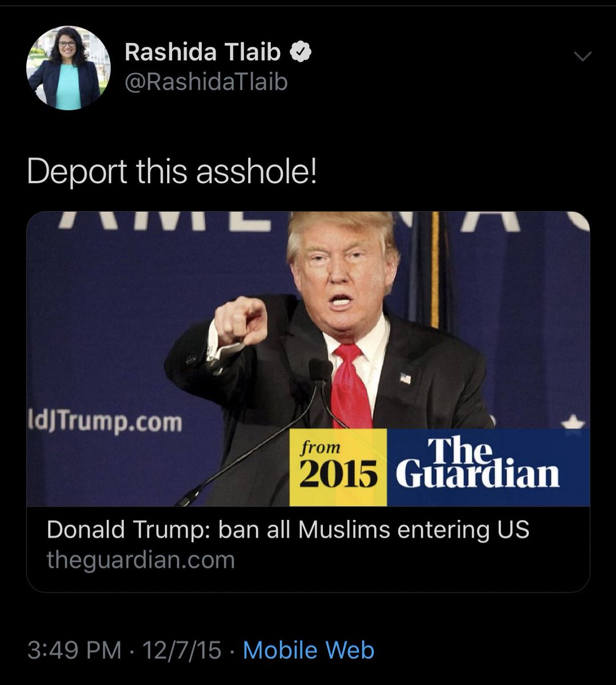Click the yellow "from 2015" label
616x685 pixels.
tap(338, 468)
